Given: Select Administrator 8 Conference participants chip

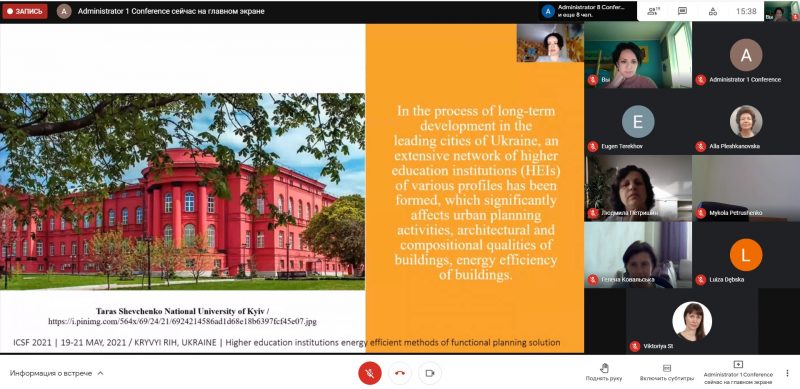Looking at the screenshot, I should point(587,11).
